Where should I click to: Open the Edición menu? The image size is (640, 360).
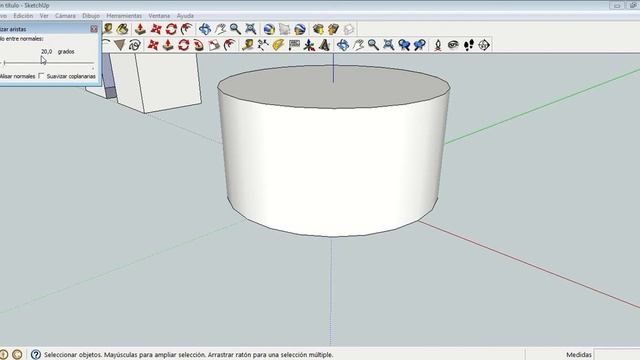23,16
